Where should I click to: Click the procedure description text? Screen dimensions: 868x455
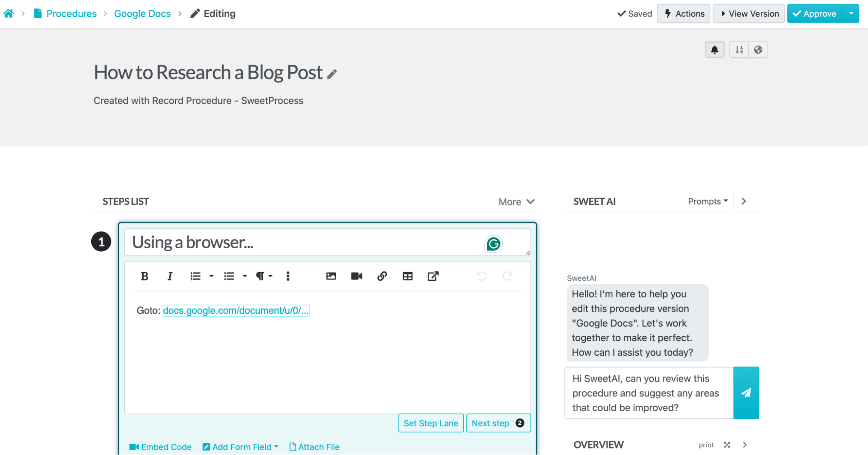click(x=198, y=100)
